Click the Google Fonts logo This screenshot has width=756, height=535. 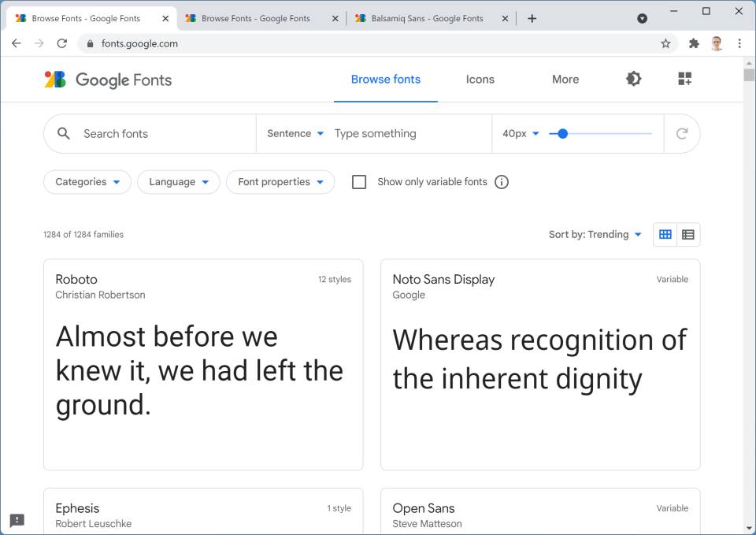pos(108,80)
